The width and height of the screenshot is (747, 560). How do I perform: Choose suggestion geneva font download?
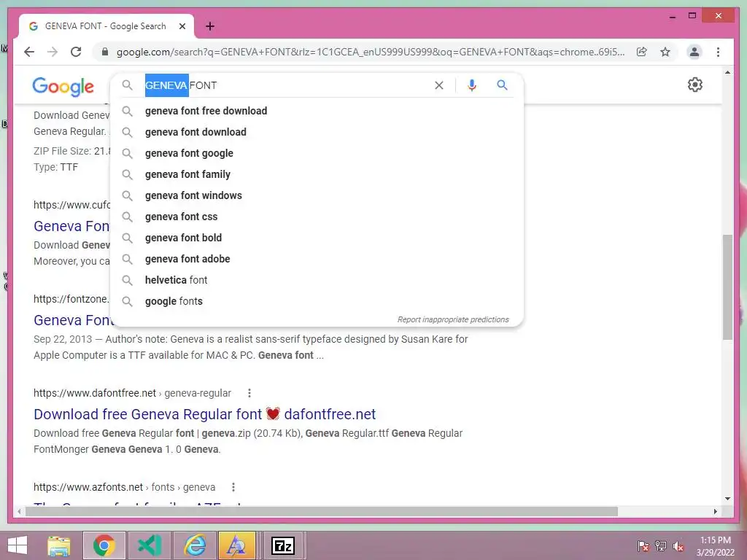(x=317, y=132)
